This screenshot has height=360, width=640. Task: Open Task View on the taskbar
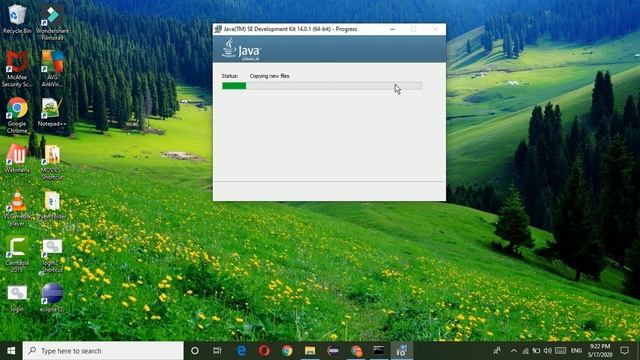pyautogui.click(x=217, y=351)
